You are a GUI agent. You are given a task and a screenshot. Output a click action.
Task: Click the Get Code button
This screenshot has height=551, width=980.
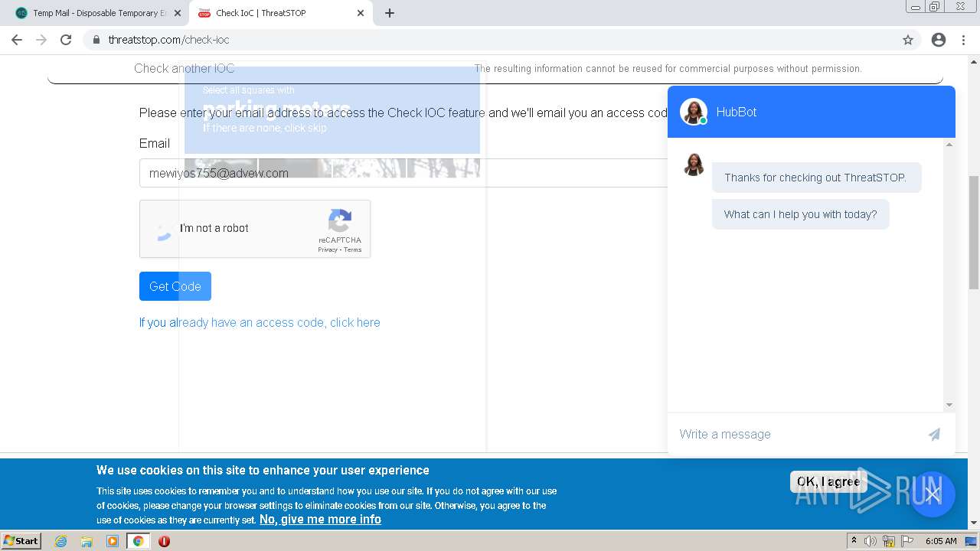click(x=175, y=286)
